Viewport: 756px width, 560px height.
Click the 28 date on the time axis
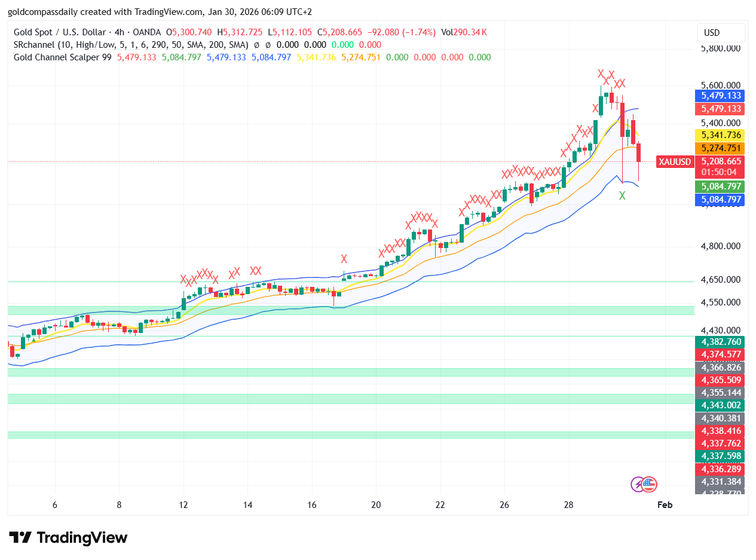pos(568,505)
